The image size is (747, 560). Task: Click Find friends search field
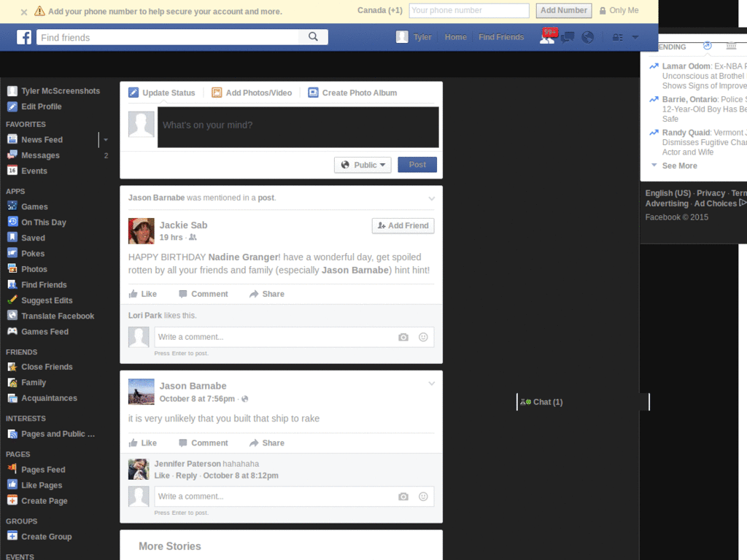[x=168, y=37]
